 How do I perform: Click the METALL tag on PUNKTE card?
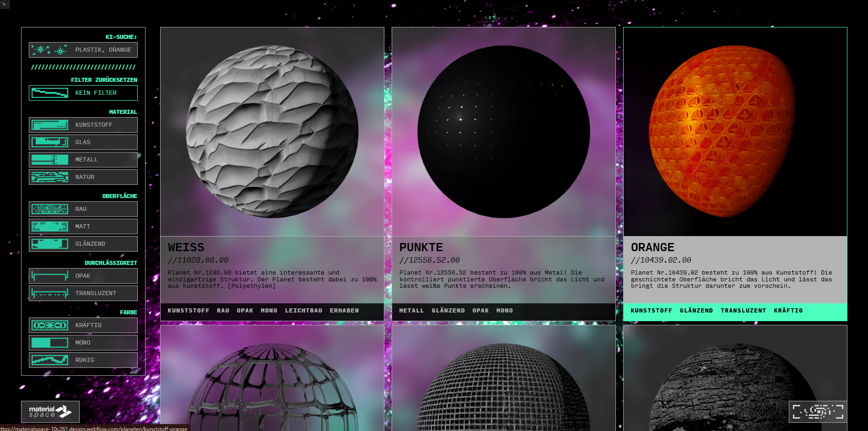click(411, 311)
